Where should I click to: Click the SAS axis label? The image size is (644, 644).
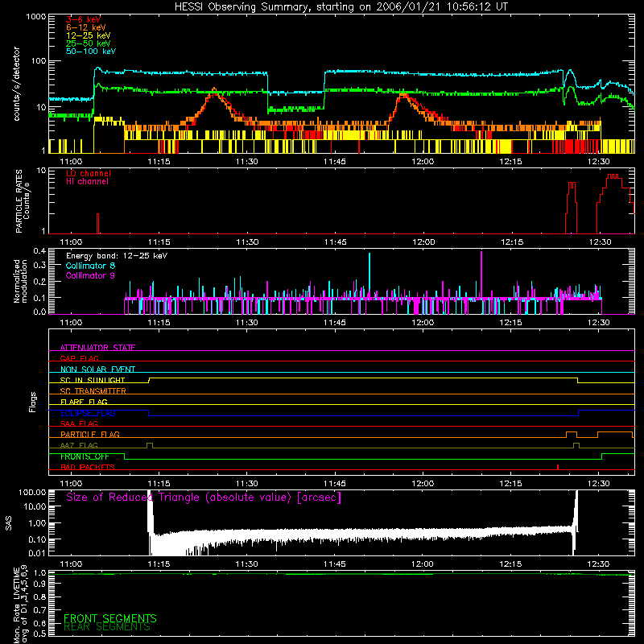click(x=8, y=523)
